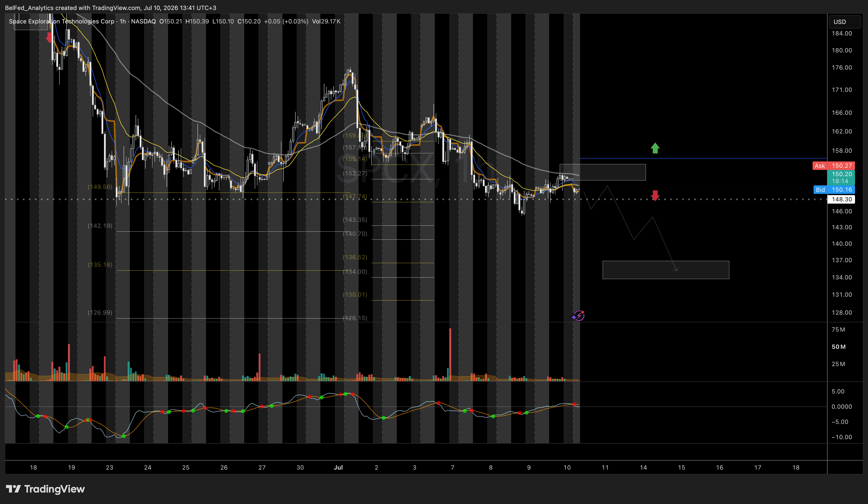Select the (126.15) Fibonacci level label

tap(355, 318)
